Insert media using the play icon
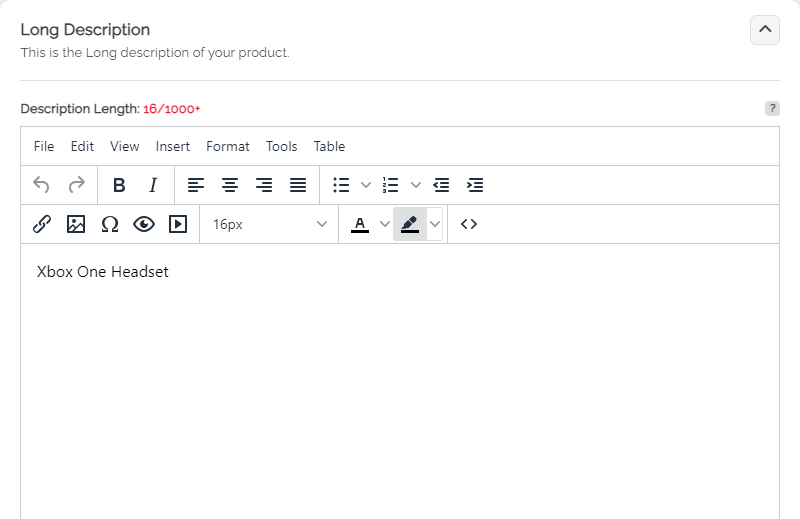This screenshot has height=519, width=800. click(178, 224)
